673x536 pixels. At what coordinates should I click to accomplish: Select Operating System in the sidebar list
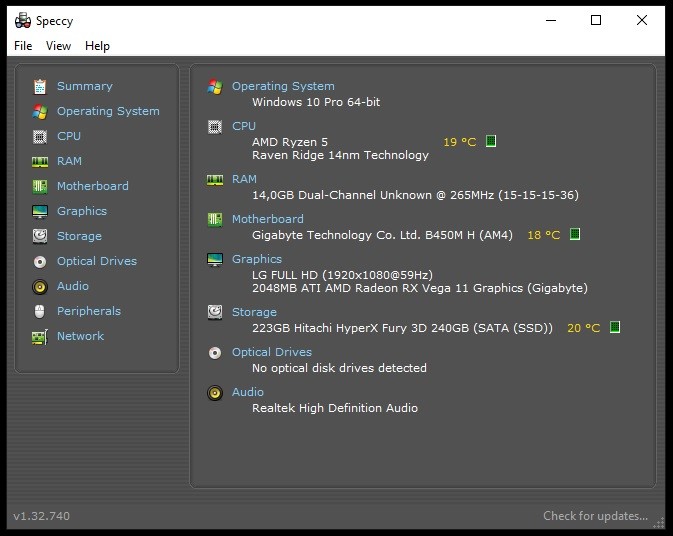pyautogui.click(x=108, y=111)
